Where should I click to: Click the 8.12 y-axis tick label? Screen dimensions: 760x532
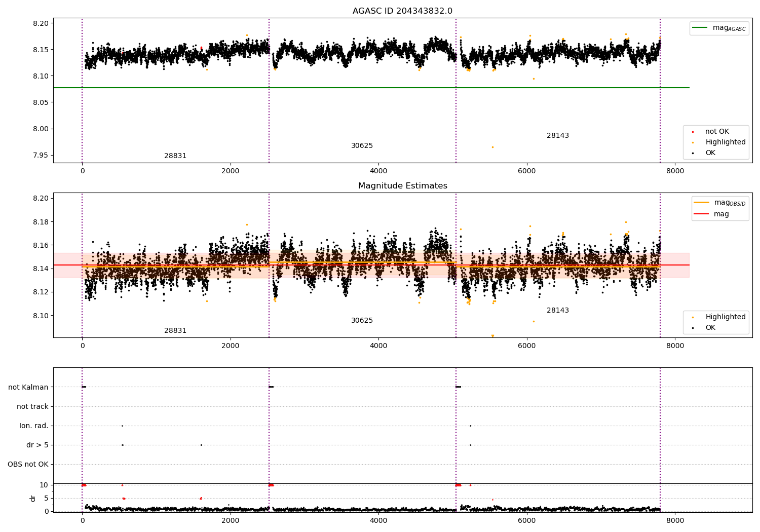point(41,292)
